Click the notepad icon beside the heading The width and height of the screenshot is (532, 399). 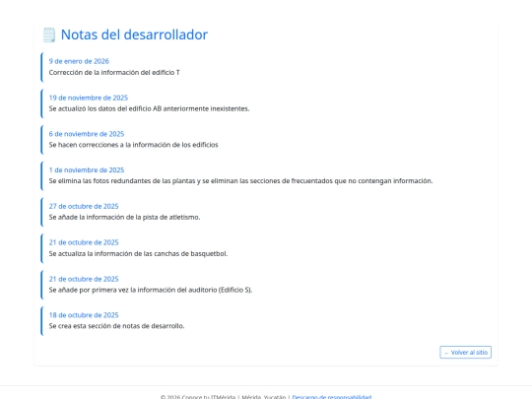[49, 34]
